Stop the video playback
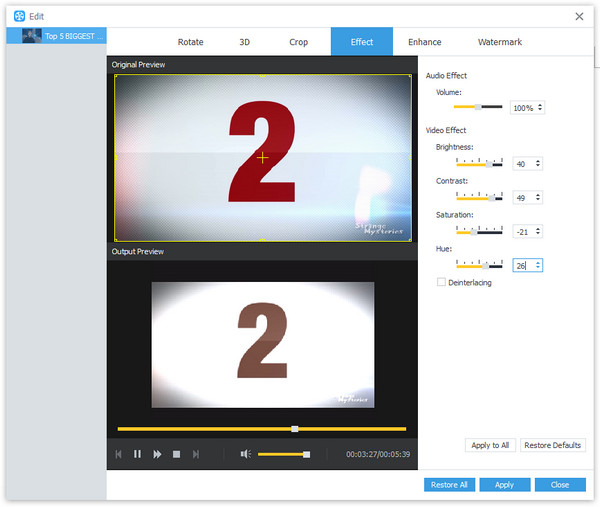 pyautogui.click(x=176, y=454)
